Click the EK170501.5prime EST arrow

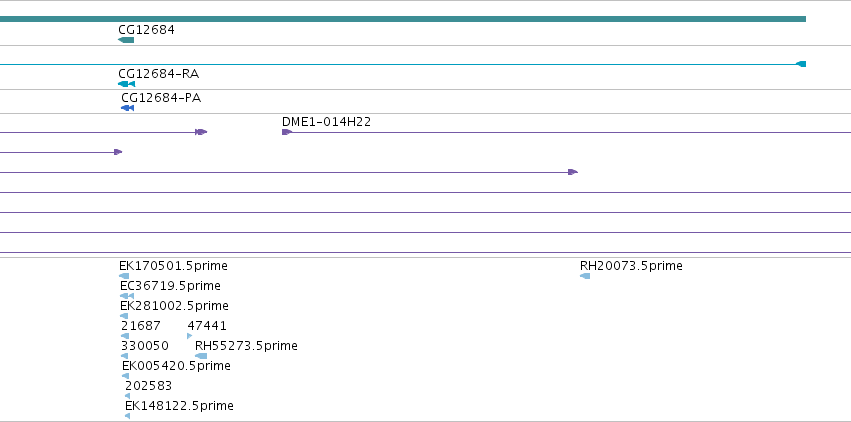[x=124, y=276]
